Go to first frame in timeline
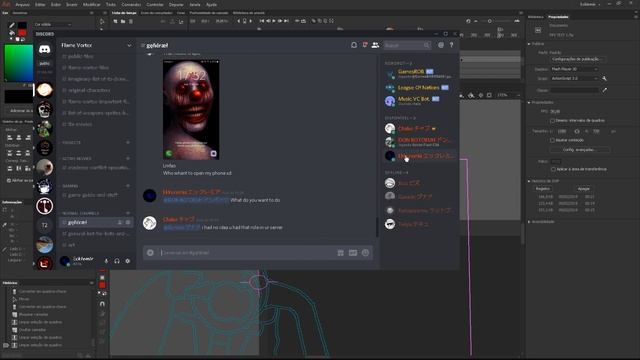 262,21
